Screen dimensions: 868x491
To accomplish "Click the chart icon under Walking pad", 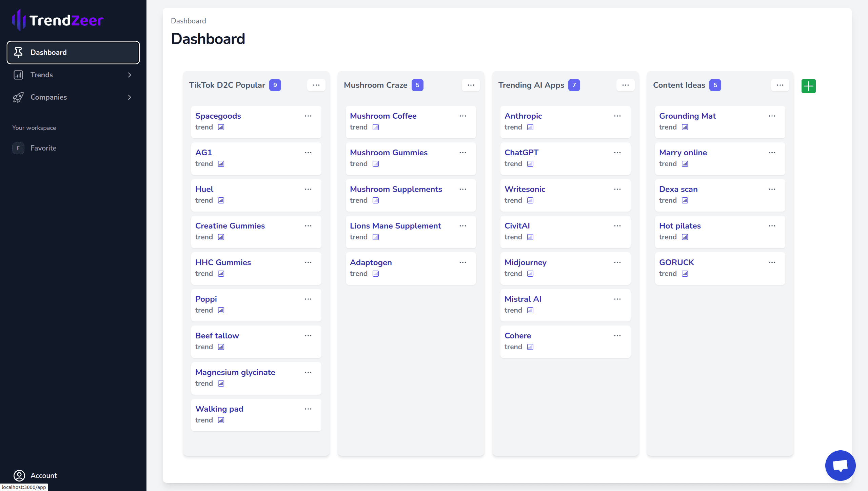I will [221, 420].
